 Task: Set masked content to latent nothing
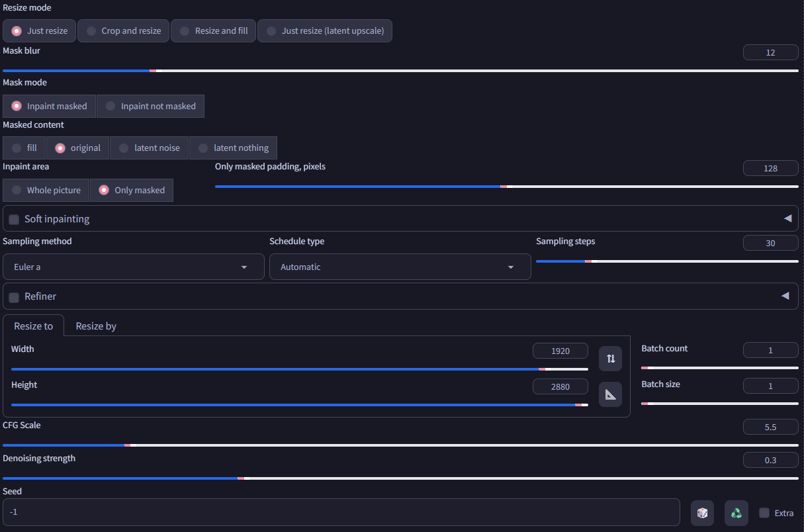[x=233, y=148]
